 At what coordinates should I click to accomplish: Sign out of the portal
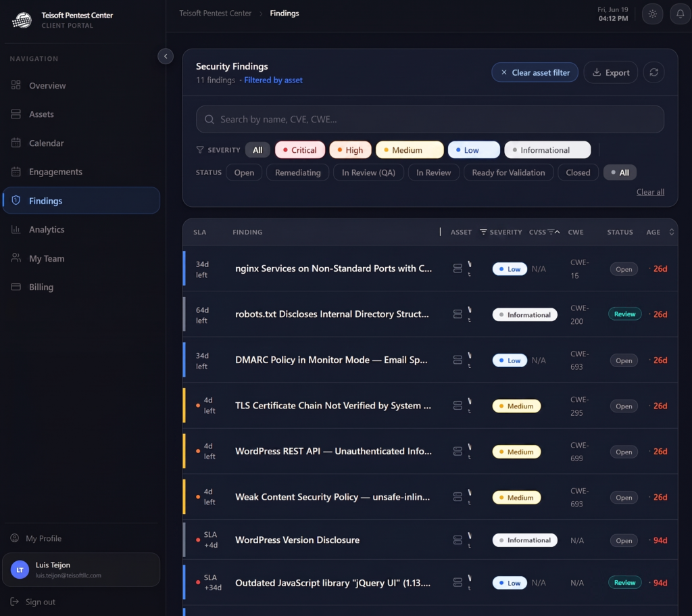tap(34, 602)
